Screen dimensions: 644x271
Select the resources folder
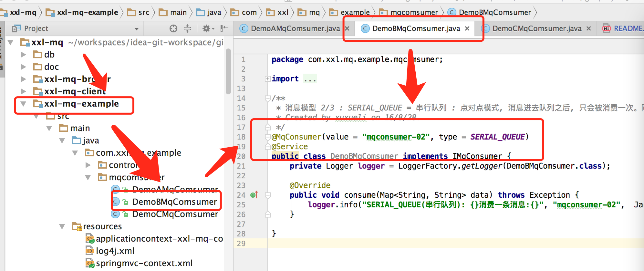[x=97, y=226]
